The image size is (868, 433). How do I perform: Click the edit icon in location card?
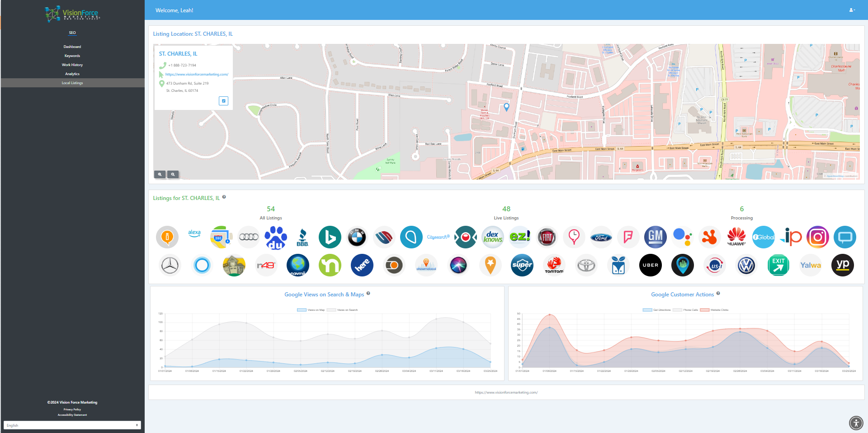tap(223, 101)
